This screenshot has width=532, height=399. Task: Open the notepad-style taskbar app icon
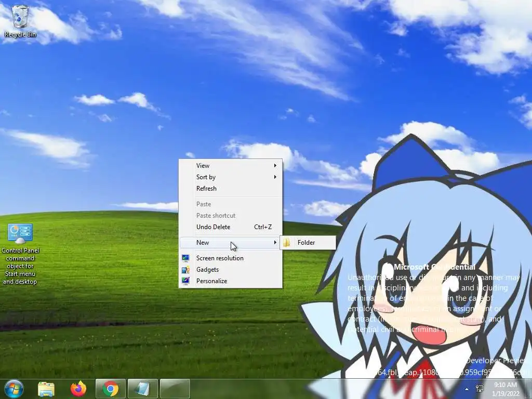click(x=142, y=389)
